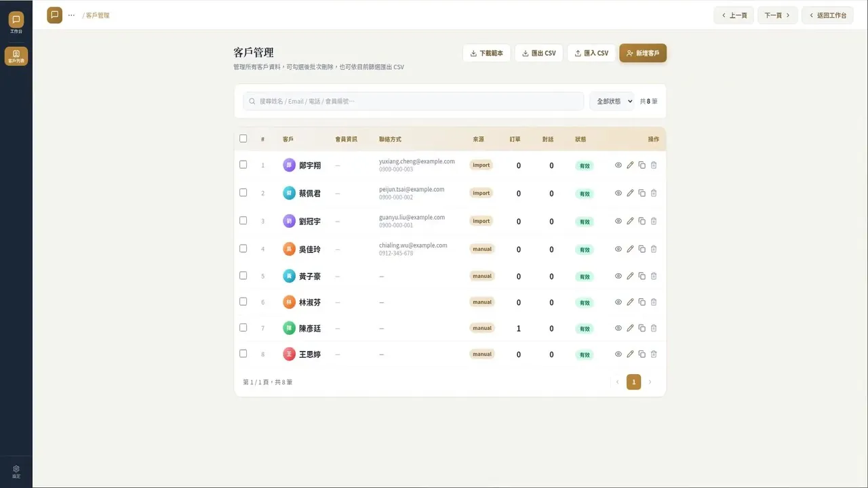Go to 上一頁 in the header

[734, 15]
